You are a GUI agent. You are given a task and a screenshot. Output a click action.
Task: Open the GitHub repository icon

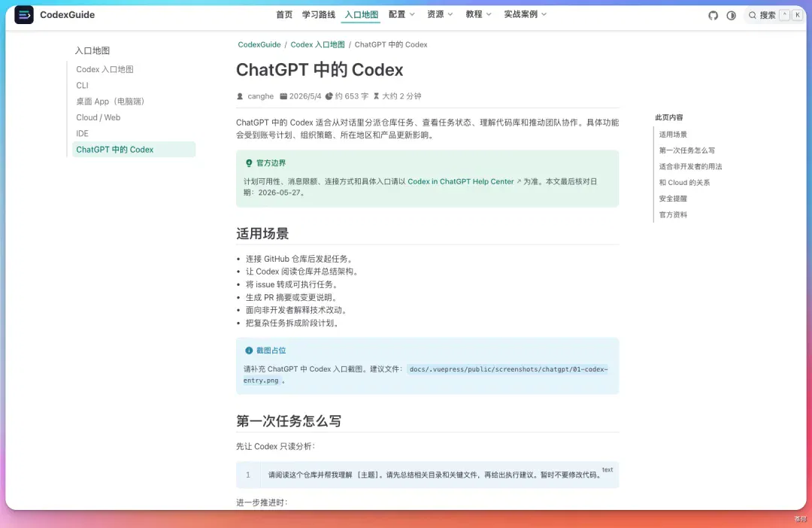[x=713, y=16]
